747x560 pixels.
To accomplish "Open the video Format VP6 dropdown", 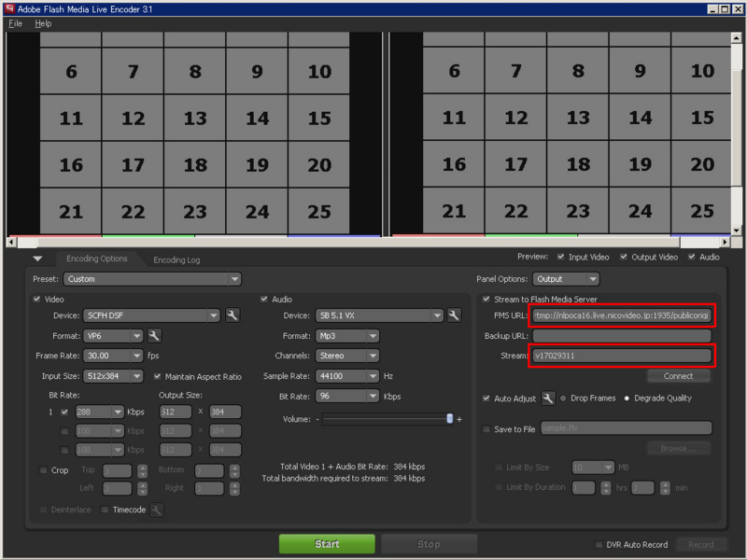I will (x=113, y=336).
